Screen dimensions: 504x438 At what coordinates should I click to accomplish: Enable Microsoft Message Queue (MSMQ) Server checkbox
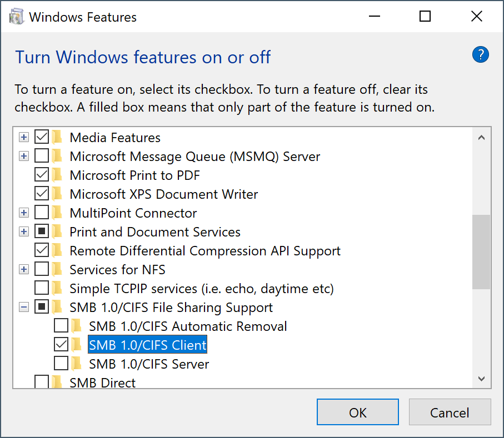point(42,156)
